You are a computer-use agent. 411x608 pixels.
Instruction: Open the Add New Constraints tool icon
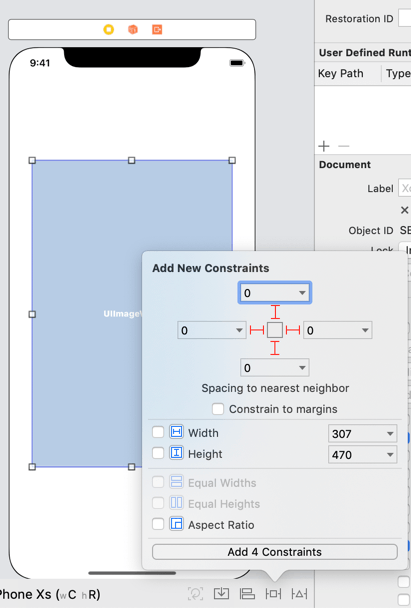coord(273,594)
